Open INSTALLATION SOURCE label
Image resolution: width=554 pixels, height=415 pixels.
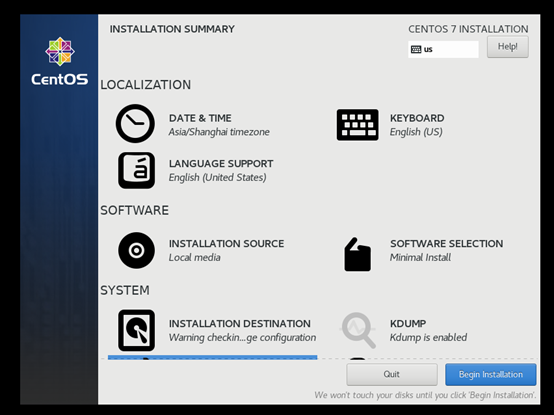pos(226,244)
